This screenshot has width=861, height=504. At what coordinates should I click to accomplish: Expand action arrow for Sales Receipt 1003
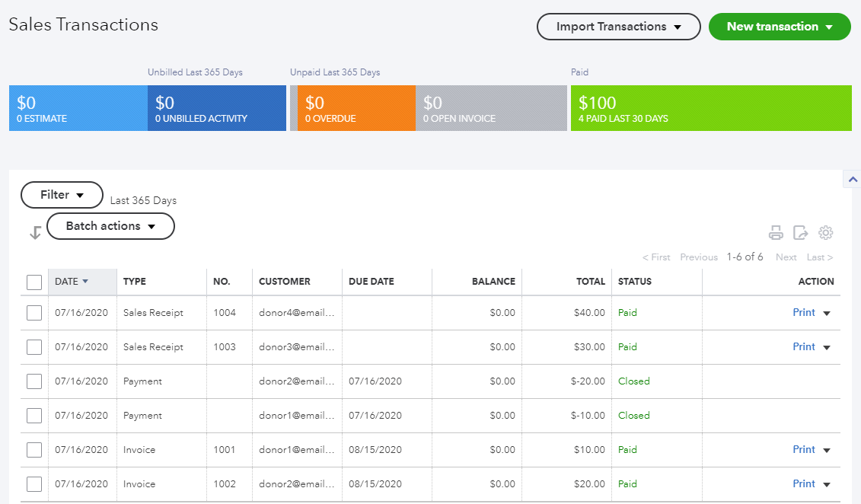coord(827,347)
